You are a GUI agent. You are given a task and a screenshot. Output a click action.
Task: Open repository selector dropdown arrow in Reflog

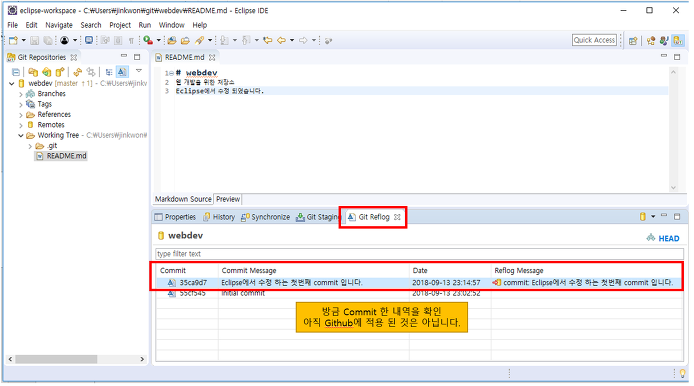653,216
